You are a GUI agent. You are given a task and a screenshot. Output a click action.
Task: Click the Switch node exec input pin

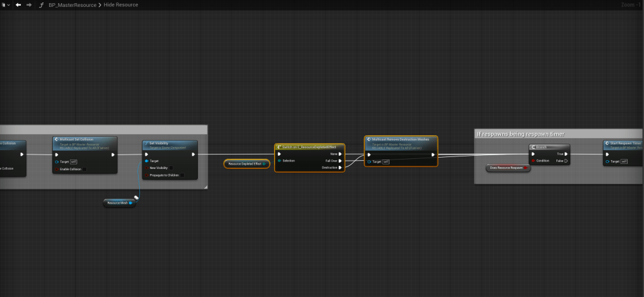tap(279, 154)
